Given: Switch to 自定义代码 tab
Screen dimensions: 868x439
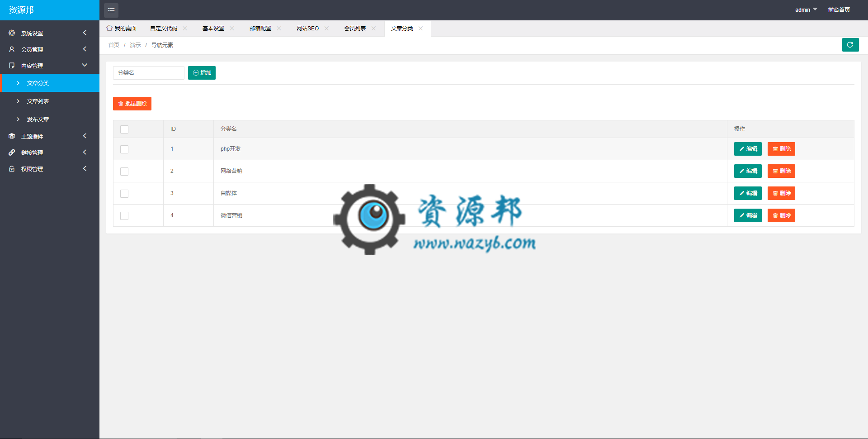Looking at the screenshot, I should pos(164,28).
